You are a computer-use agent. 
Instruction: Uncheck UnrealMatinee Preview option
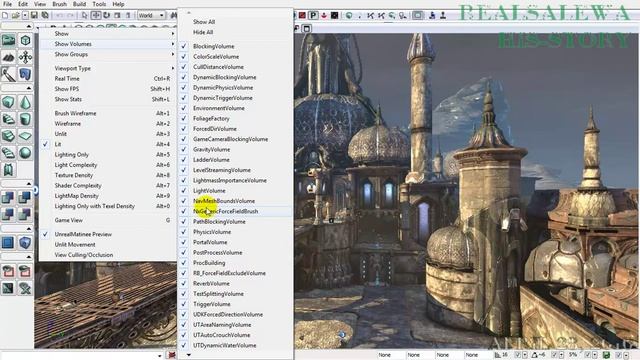click(45, 234)
